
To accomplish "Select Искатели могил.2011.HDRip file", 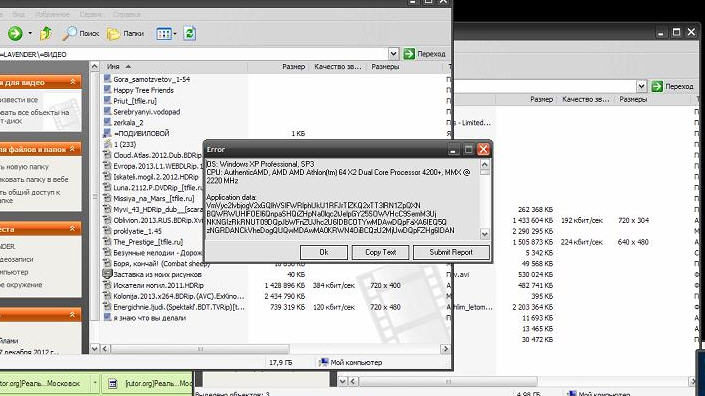I will (x=153, y=285).
